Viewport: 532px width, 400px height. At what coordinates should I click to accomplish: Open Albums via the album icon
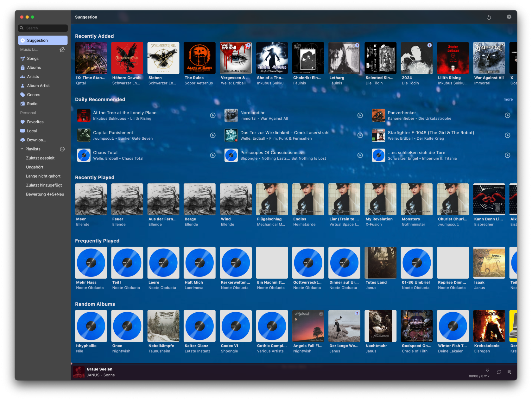[x=22, y=67]
